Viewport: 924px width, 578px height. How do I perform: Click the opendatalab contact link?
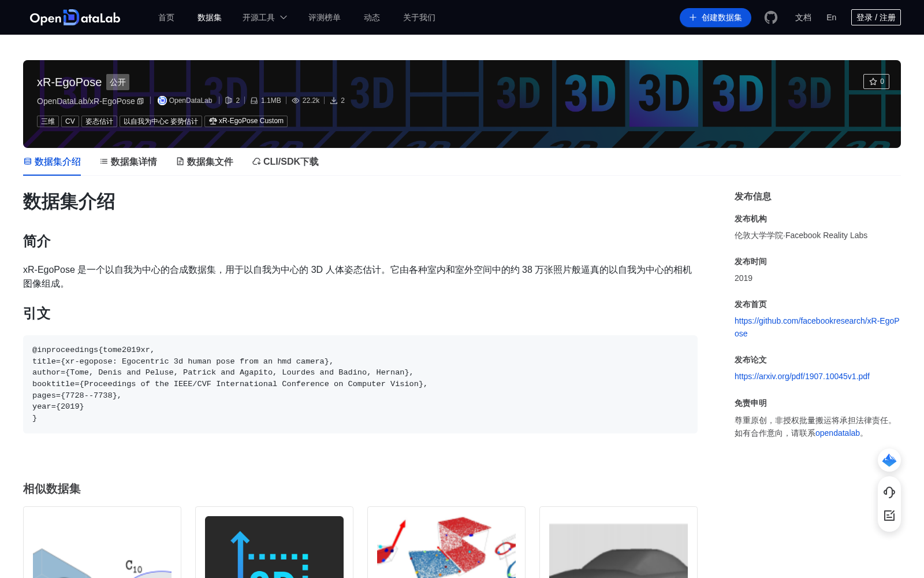point(837,433)
